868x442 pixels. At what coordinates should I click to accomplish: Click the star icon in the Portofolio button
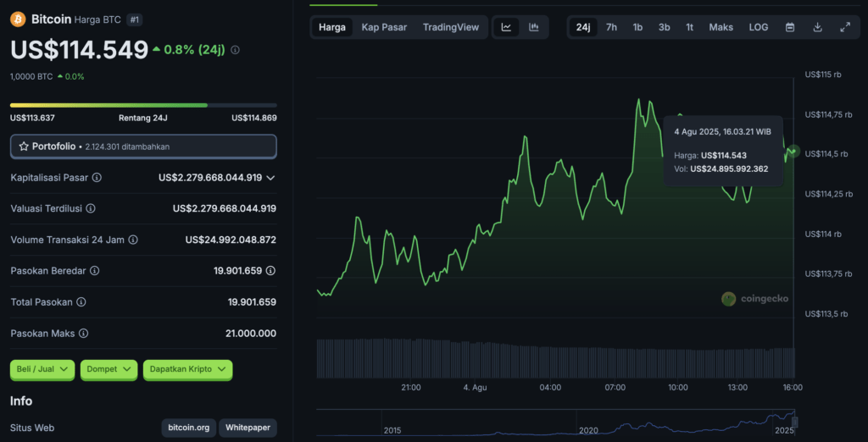coord(24,146)
